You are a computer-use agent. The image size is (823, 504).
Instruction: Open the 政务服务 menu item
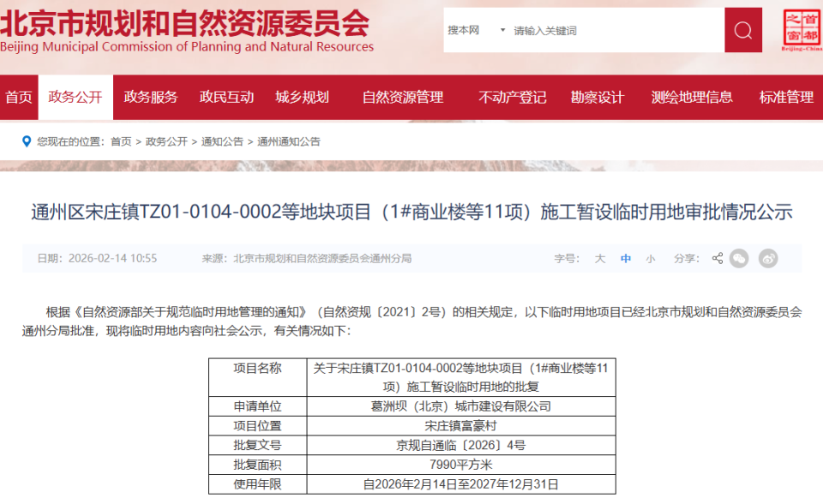(x=148, y=97)
